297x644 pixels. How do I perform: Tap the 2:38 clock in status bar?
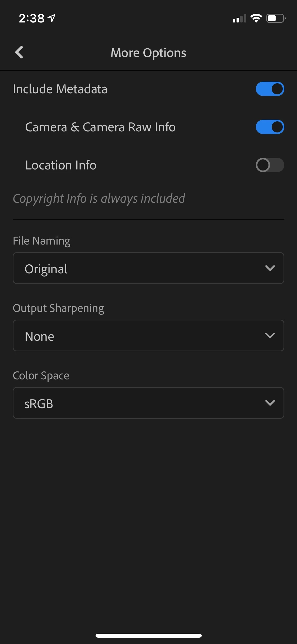[32, 18]
